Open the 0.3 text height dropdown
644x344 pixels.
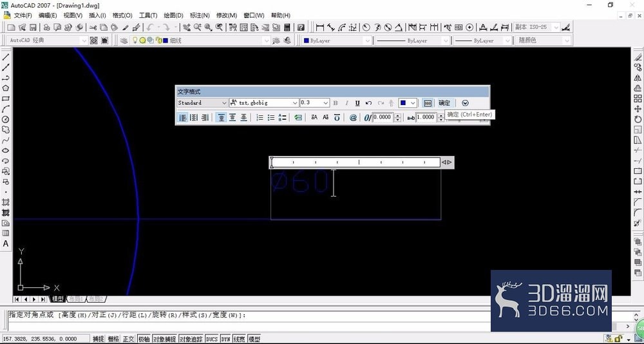coord(315,102)
